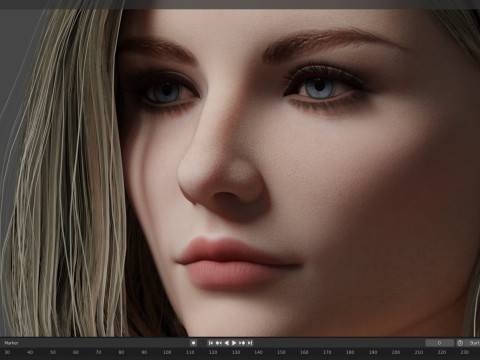Toggle the auto keying record button
This screenshot has width=480, height=360.
click(x=193, y=343)
